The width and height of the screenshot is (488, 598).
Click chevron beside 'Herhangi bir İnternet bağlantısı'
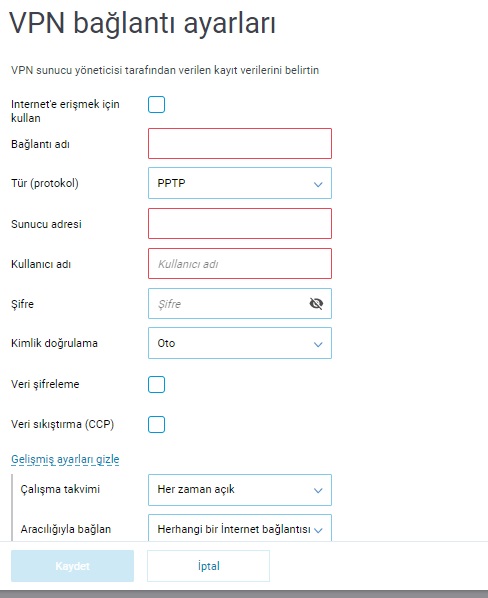click(x=318, y=530)
